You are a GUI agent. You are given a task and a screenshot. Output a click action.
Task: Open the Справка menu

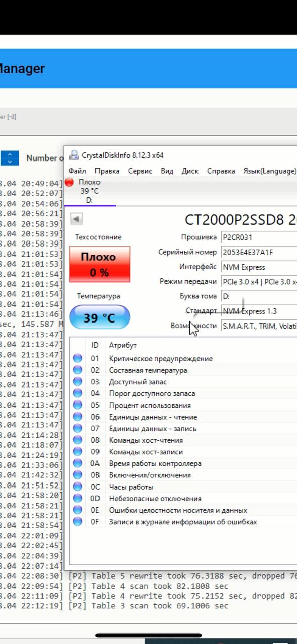click(221, 171)
